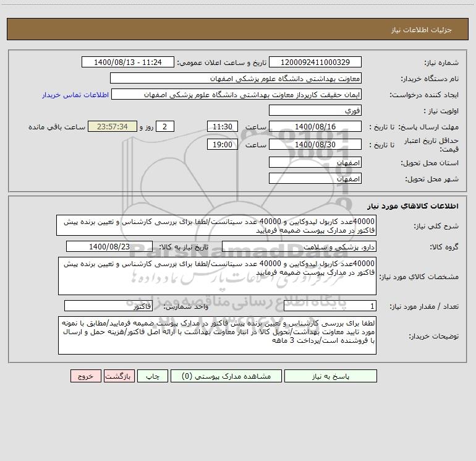Click the header title جزئیات اطلاعات نیاز
The height and width of the screenshot is (461, 476).
(422, 30)
